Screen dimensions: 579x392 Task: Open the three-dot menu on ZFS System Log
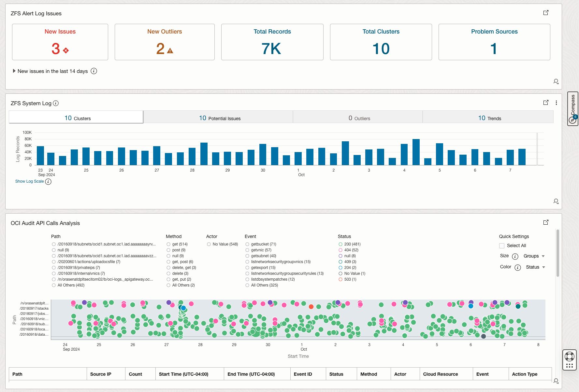click(557, 103)
